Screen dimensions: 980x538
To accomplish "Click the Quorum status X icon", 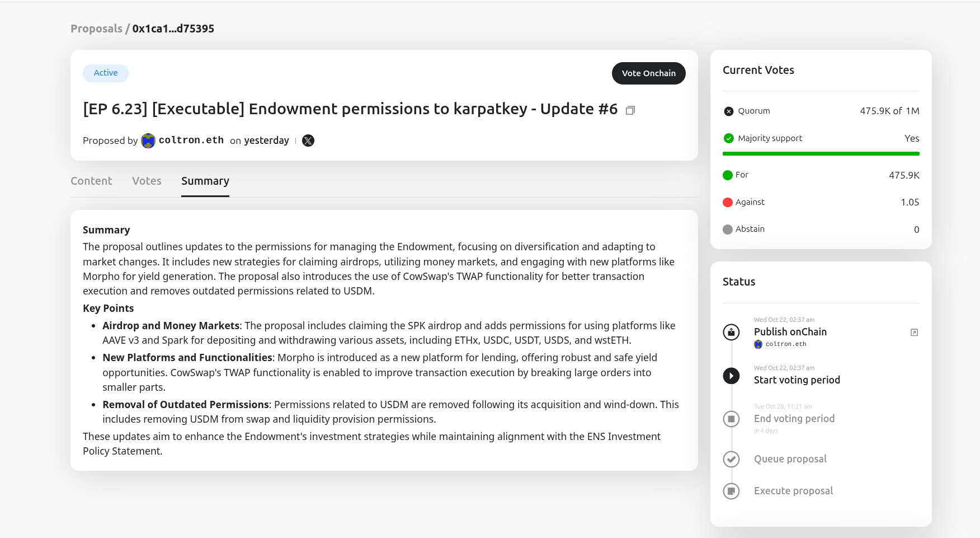I will (x=728, y=111).
